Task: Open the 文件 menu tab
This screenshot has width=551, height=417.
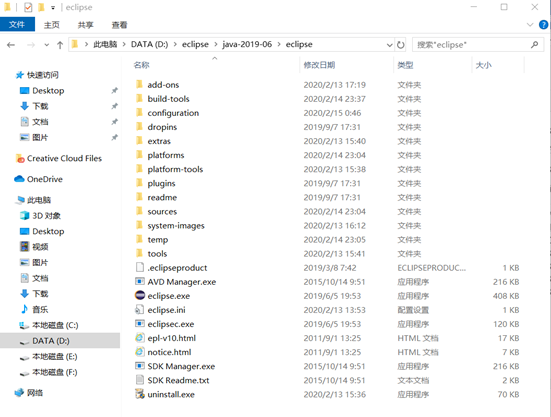Action: tap(17, 25)
